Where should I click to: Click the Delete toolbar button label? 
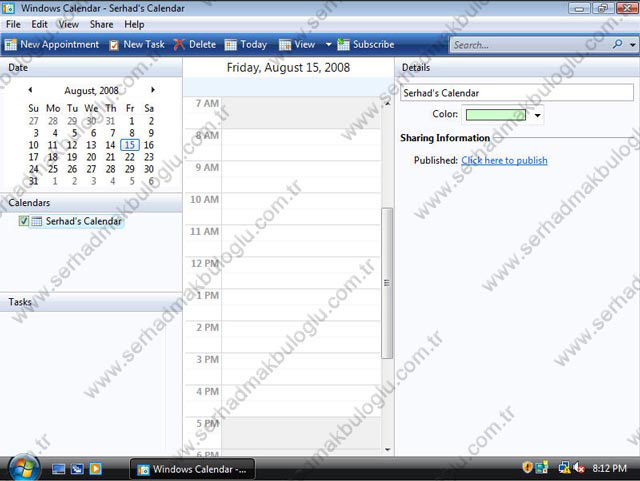point(202,45)
